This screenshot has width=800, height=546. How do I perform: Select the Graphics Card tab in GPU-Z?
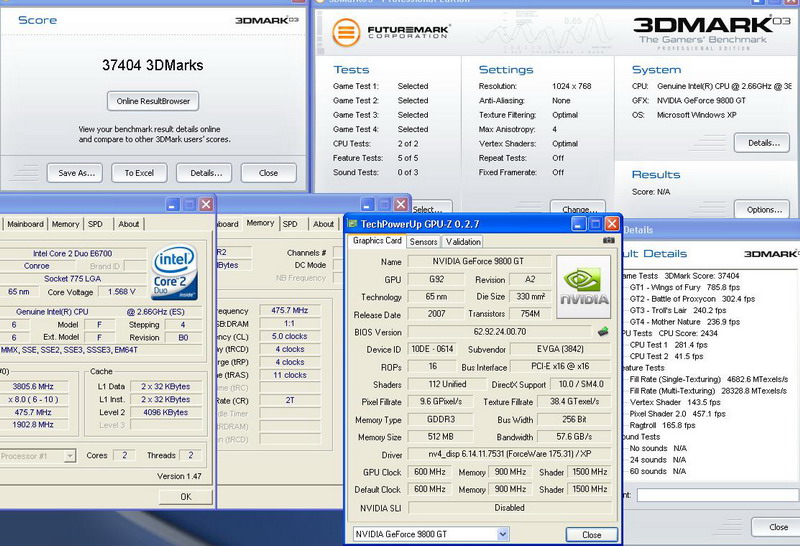point(377,240)
